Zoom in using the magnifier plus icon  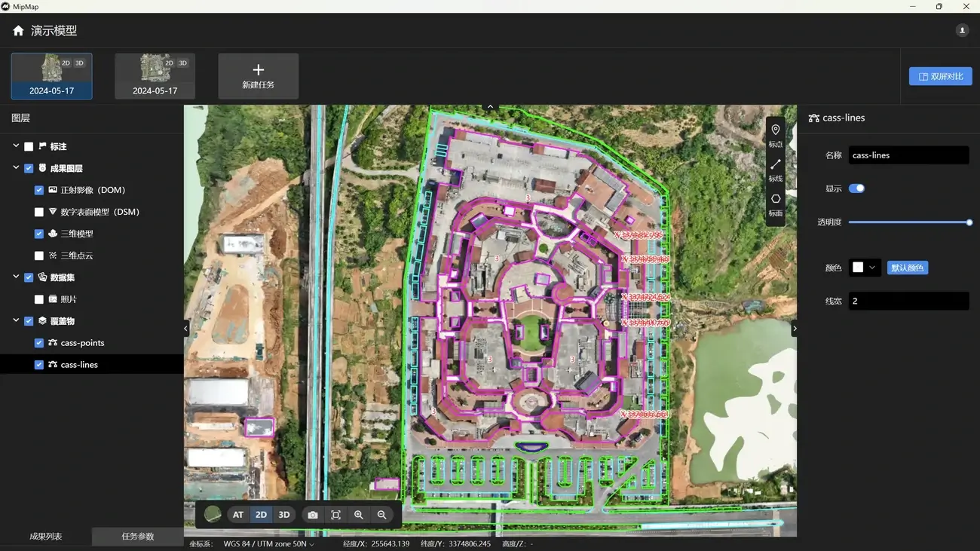[x=359, y=515]
